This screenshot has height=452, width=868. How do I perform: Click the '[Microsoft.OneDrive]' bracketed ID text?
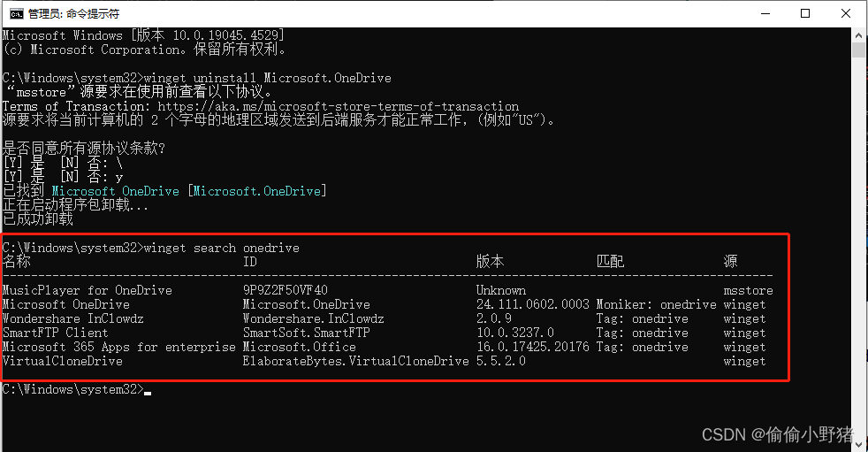tap(257, 191)
